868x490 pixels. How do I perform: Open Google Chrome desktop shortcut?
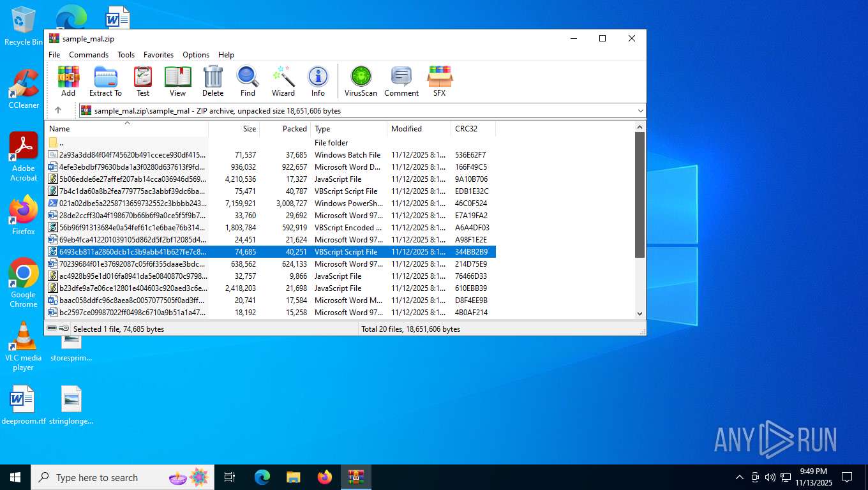click(x=24, y=283)
